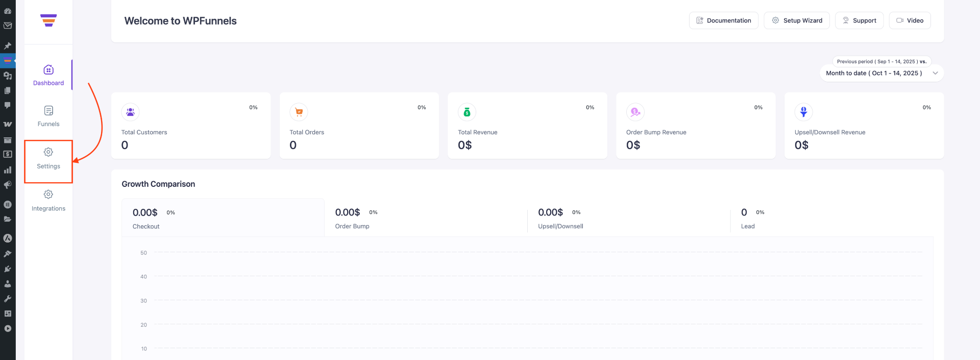Image resolution: width=980 pixels, height=360 pixels.
Task: Open the Video button
Action: click(x=910, y=20)
